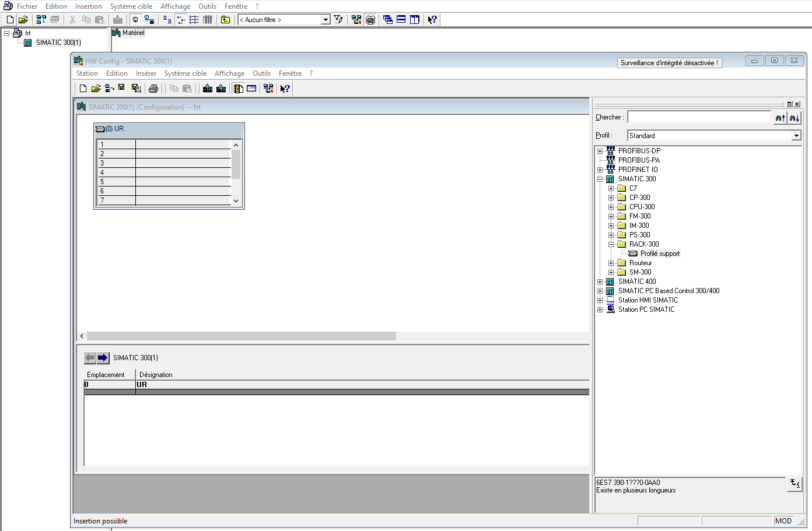The image size is (812, 531).
Task: Click Accessible Nodes icon in SIMATIC Manager toolbar
Action: pyautogui.click(x=41, y=19)
